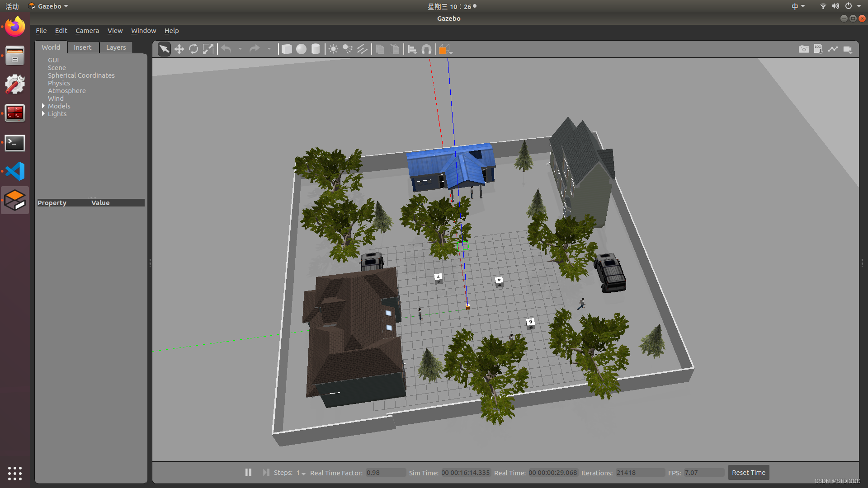The width and height of the screenshot is (868, 488).
Task: Toggle snap mode magnet icon
Action: point(426,49)
